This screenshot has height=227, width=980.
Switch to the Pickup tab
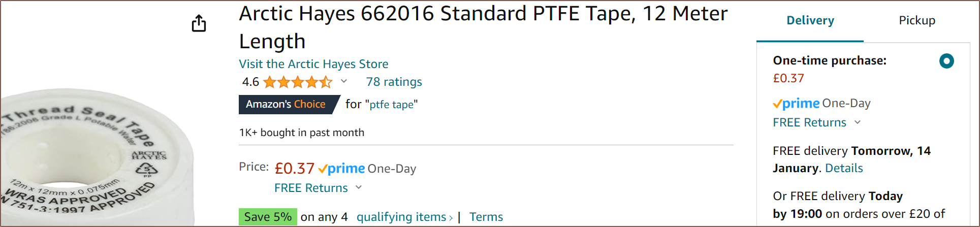pos(916,21)
